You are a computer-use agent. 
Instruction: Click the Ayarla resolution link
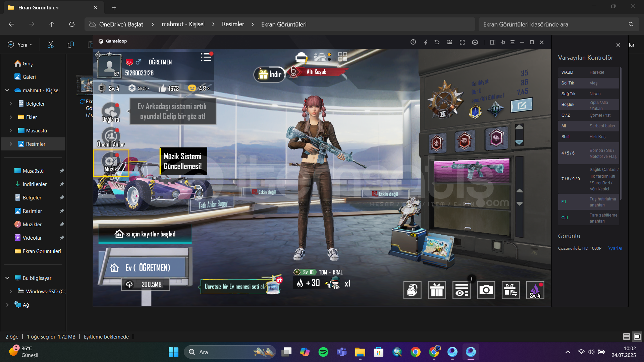click(x=615, y=248)
